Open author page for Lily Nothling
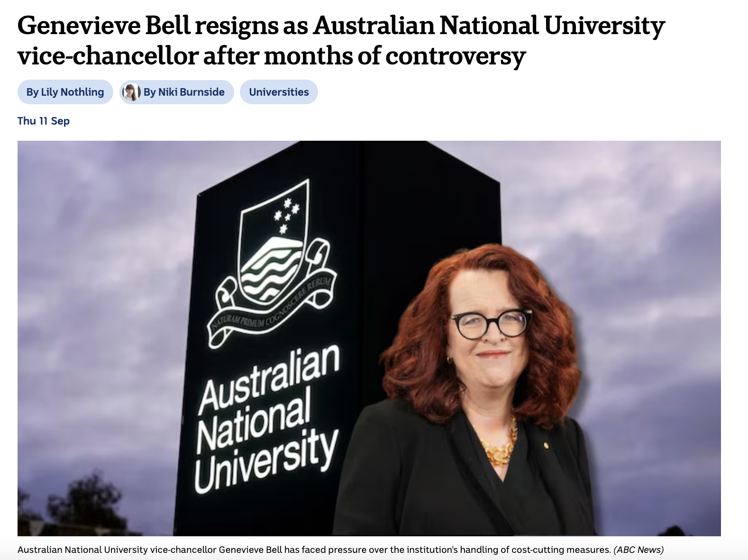This screenshot has height=560, width=748. [65, 92]
